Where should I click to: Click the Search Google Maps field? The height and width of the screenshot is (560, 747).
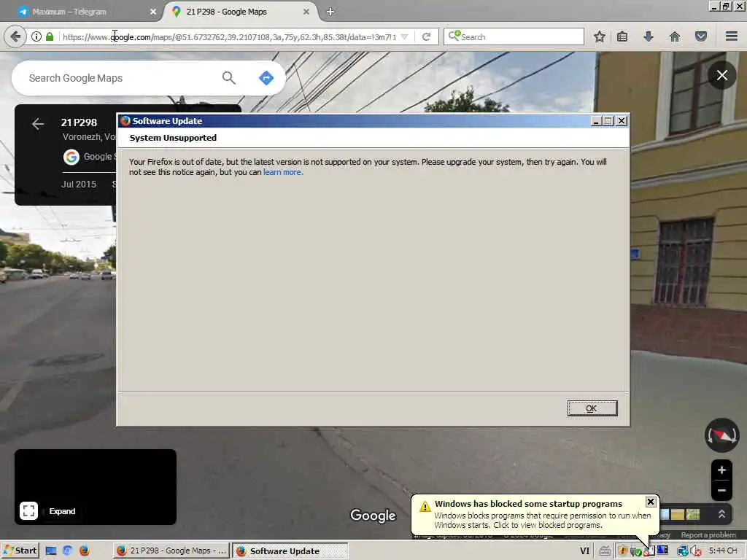tap(119, 78)
